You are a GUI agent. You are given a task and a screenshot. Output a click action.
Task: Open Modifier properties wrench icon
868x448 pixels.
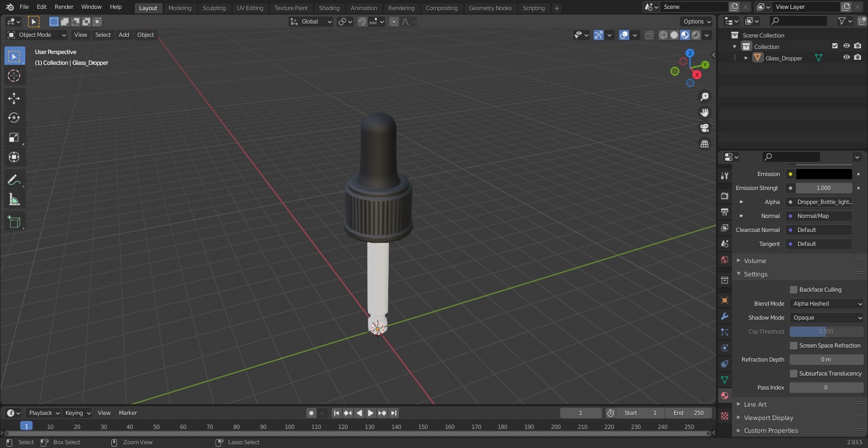(x=724, y=316)
